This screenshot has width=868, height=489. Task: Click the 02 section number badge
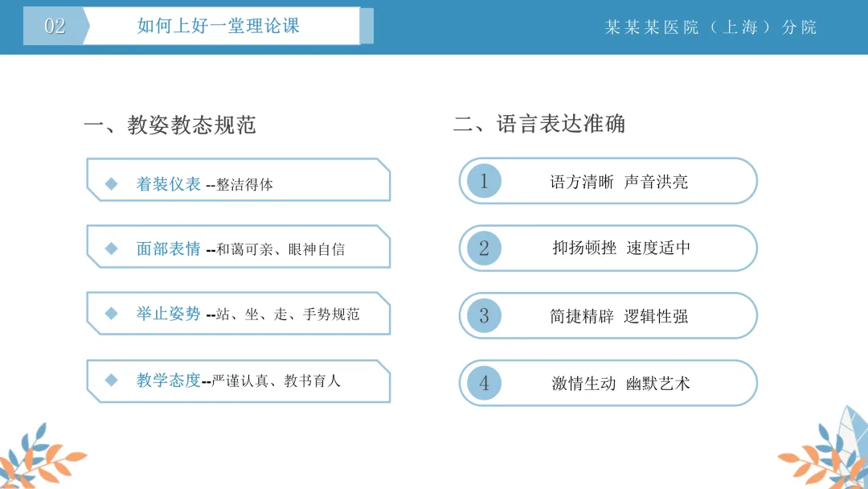click(x=55, y=26)
